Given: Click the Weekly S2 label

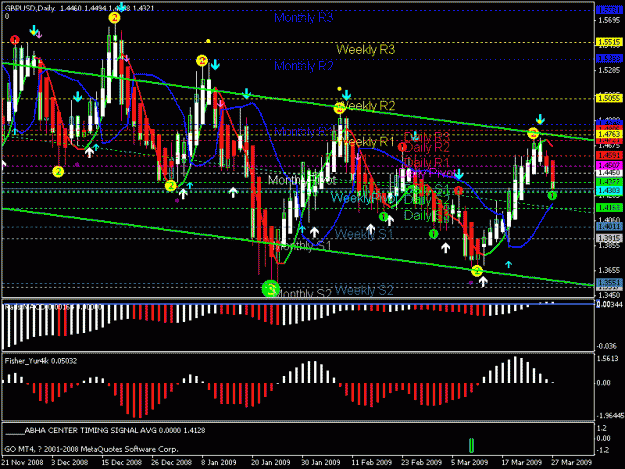Looking at the screenshot, I should pyautogui.click(x=364, y=290).
